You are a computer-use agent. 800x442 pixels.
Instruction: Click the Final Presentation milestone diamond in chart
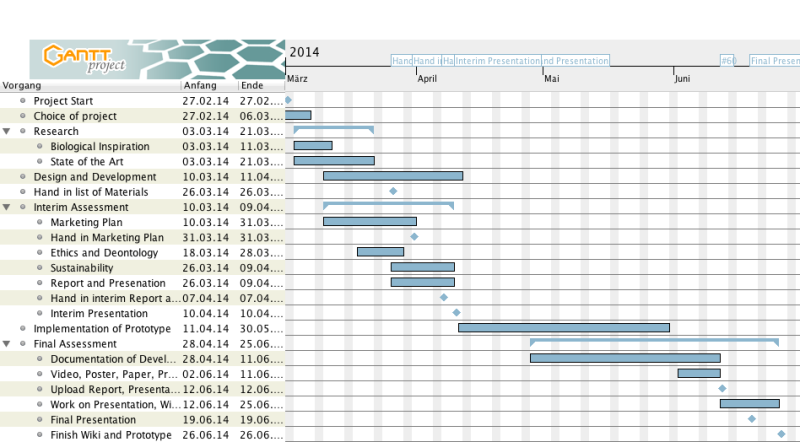click(x=751, y=419)
